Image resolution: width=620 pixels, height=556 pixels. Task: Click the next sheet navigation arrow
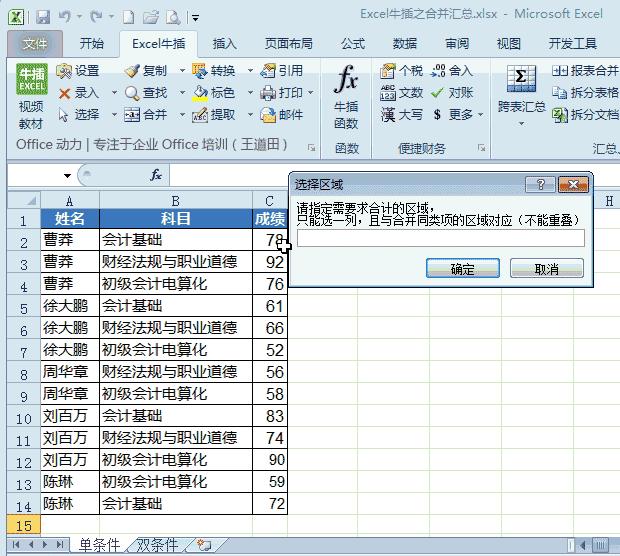pyautogui.click(x=44, y=545)
